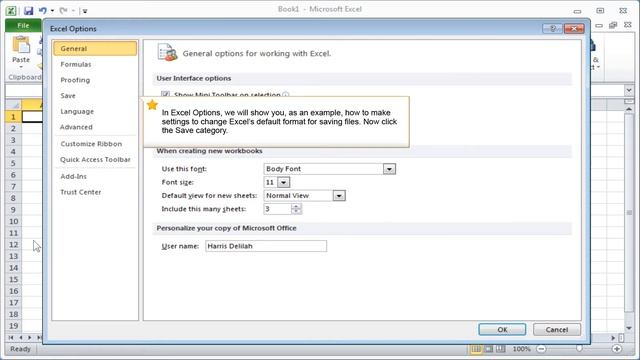Viewport: 640px width, 360px height.
Task: Click the Excel Options help button
Action: (x=553, y=28)
